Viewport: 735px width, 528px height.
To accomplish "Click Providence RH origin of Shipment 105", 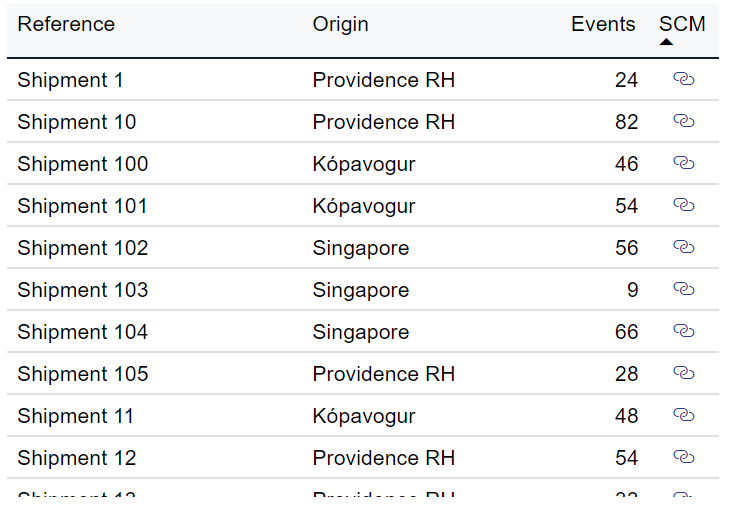I will [384, 374].
